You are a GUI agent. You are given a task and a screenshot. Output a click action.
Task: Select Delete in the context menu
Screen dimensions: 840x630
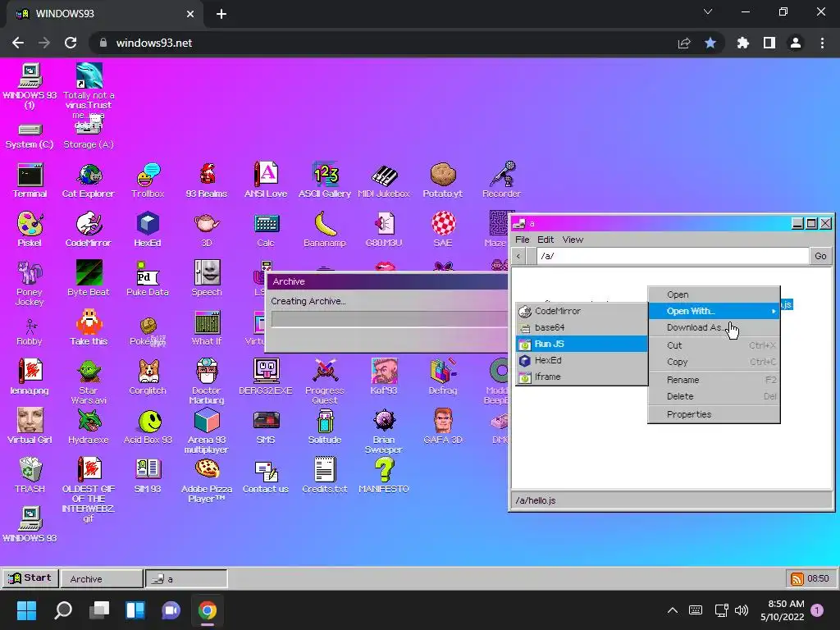point(714,396)
